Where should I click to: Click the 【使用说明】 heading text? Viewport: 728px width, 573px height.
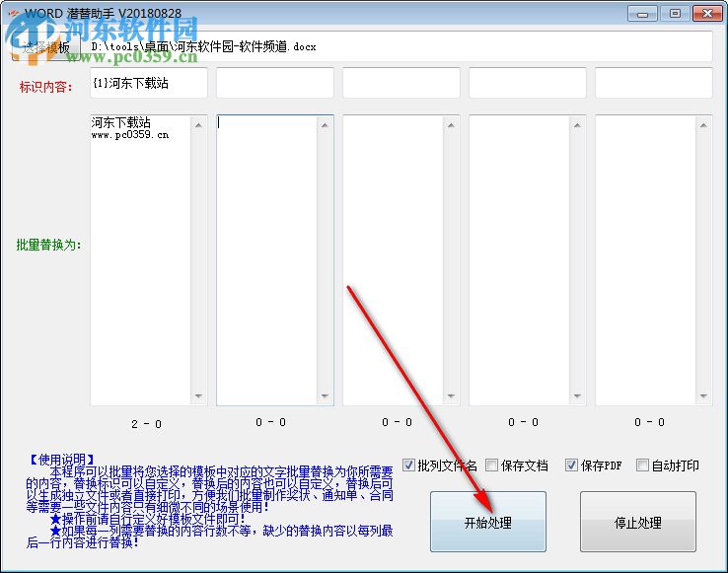tap(62, 460)
